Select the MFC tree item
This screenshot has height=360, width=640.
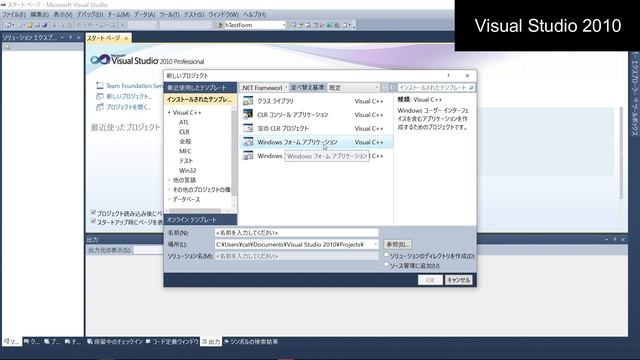(x=185, y=151)
